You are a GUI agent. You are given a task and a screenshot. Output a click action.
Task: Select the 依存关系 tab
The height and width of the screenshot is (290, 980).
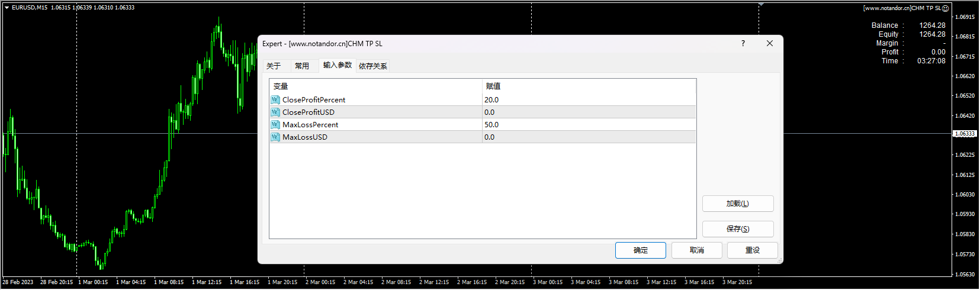coord(373,66)
